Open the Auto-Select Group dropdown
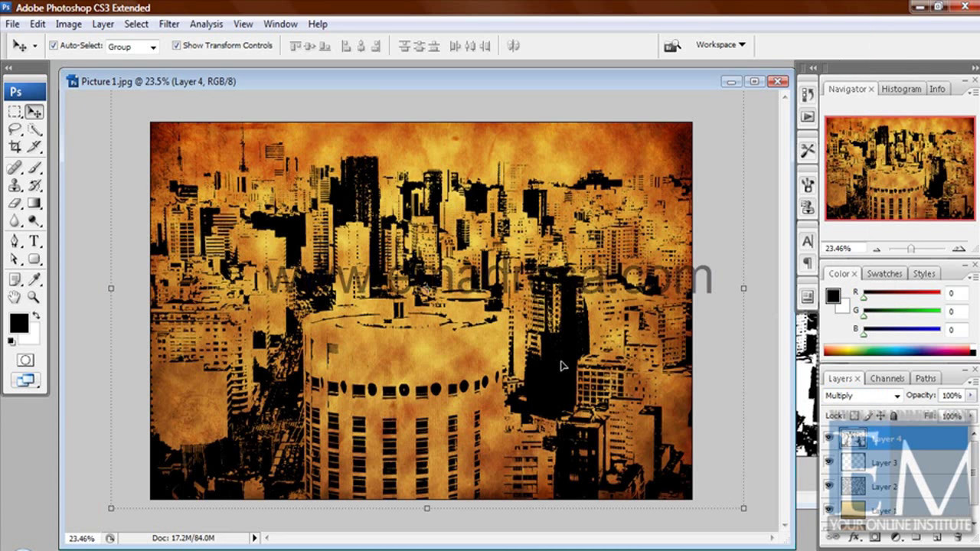The width and height of the screenshot is (980, 551). (132, 47)
